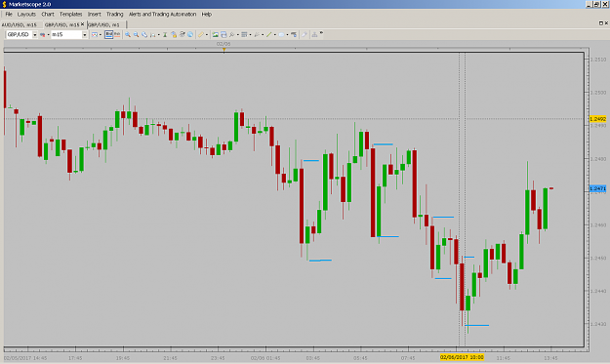Viewport: 610px width, 364px height.
Task: Expand the GBP/USD symbol dropdown
Action: coord(34,34)
